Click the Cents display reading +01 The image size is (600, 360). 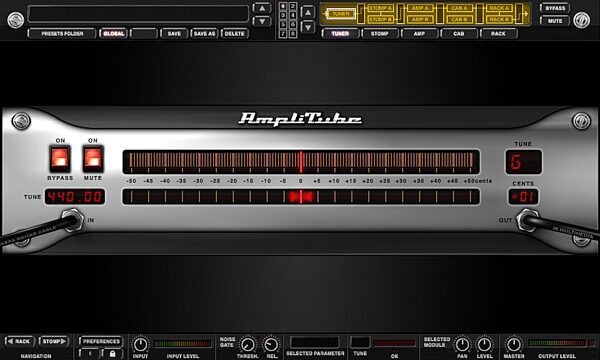tap(523, 197)
